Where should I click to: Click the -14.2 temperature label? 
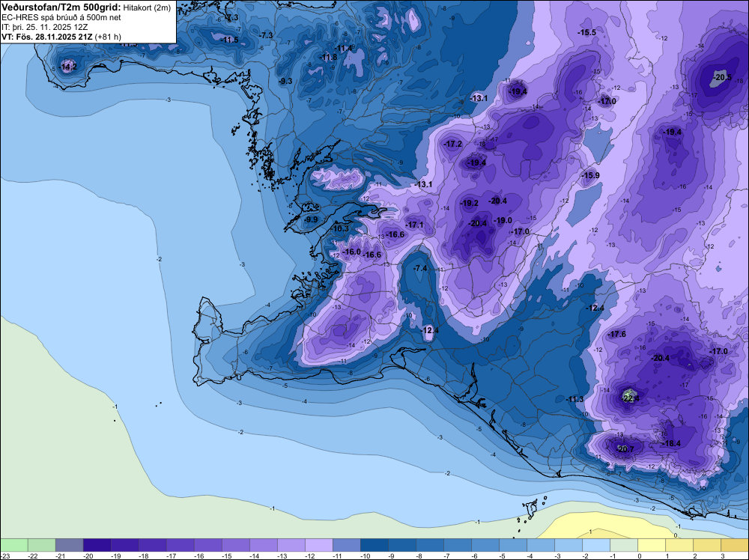point(69,67)
